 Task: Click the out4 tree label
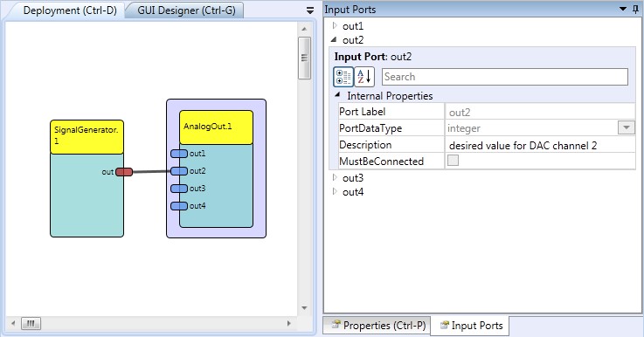pos(353,192)
